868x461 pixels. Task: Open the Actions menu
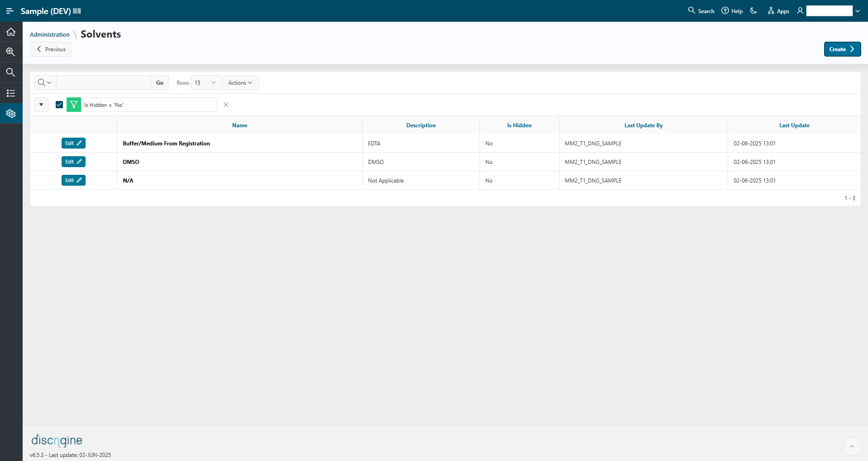[241, 82]
